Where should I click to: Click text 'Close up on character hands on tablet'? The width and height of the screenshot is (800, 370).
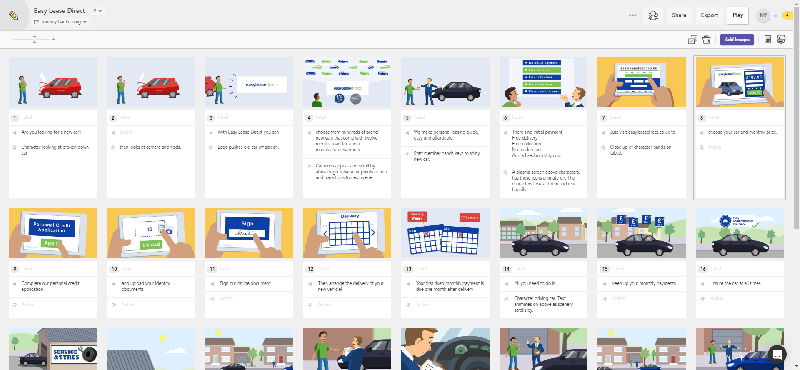tap(641, 150)
